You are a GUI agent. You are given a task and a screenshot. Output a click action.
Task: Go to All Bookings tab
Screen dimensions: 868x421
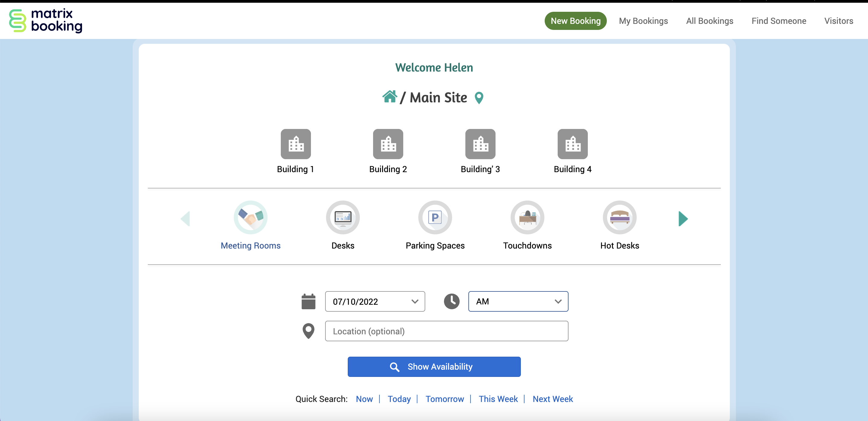coord(709,21)
